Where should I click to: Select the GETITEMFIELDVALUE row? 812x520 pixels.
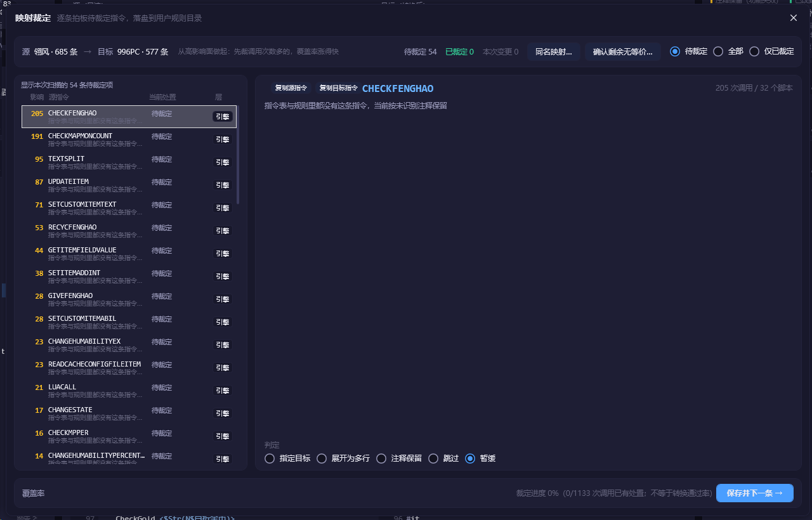(129, 254)
